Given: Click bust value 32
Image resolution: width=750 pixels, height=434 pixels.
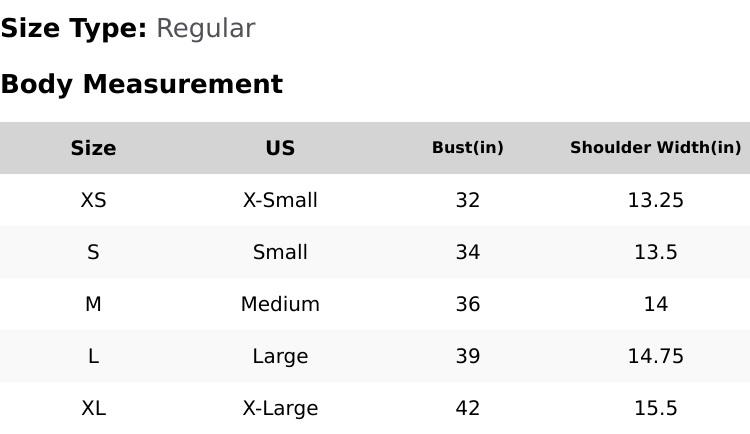Looking at the screenshot, I should (467, 200).
